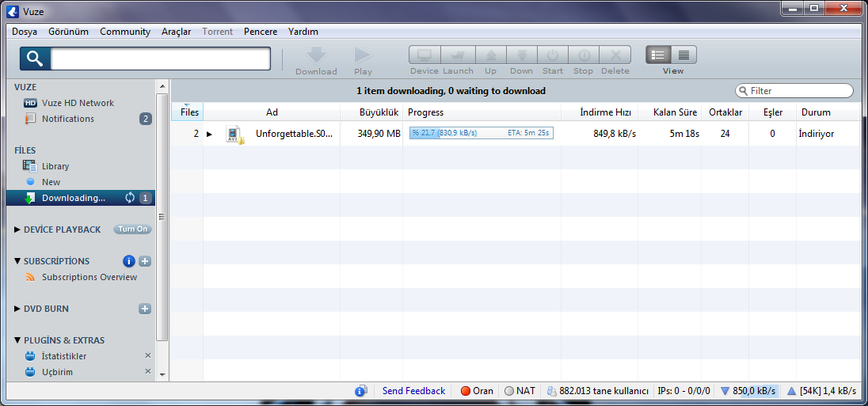
Task: Click the download speed 850,0 kB/s indicator
Action: click(749, 391)
